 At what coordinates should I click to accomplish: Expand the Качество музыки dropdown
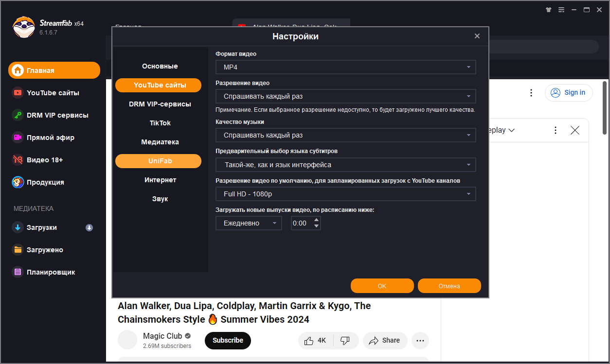345,135
